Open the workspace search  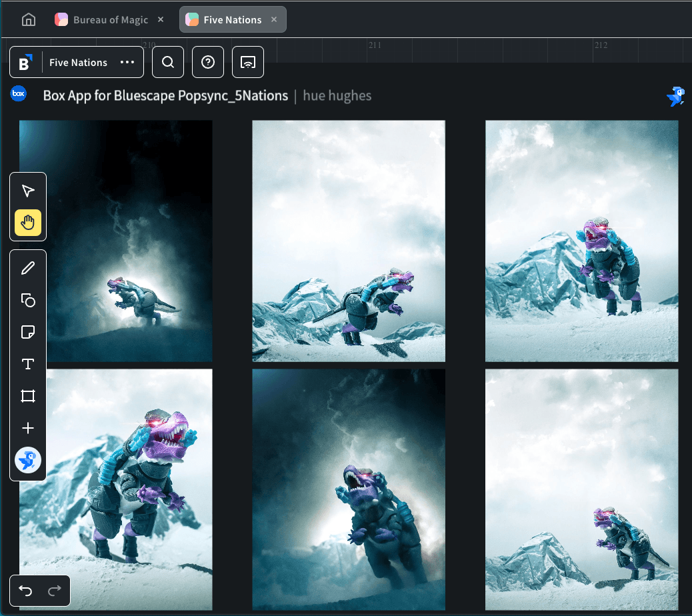tap(168, 63)
